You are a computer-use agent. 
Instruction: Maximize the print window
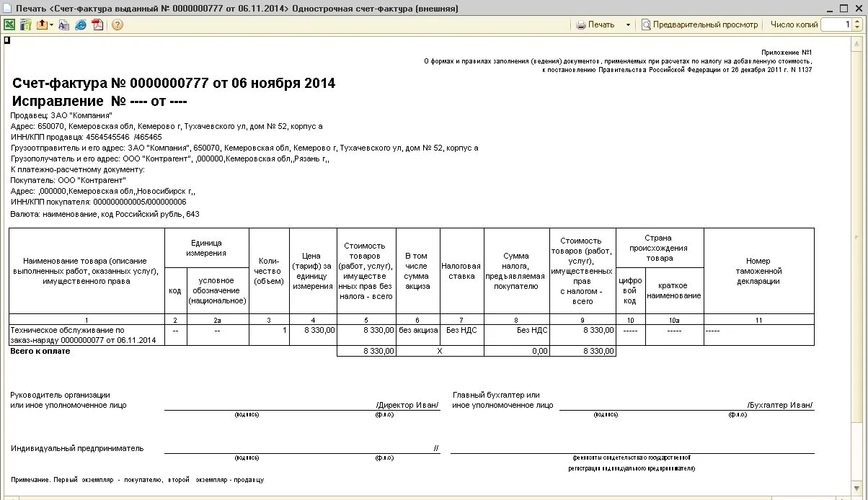[843, 9]
